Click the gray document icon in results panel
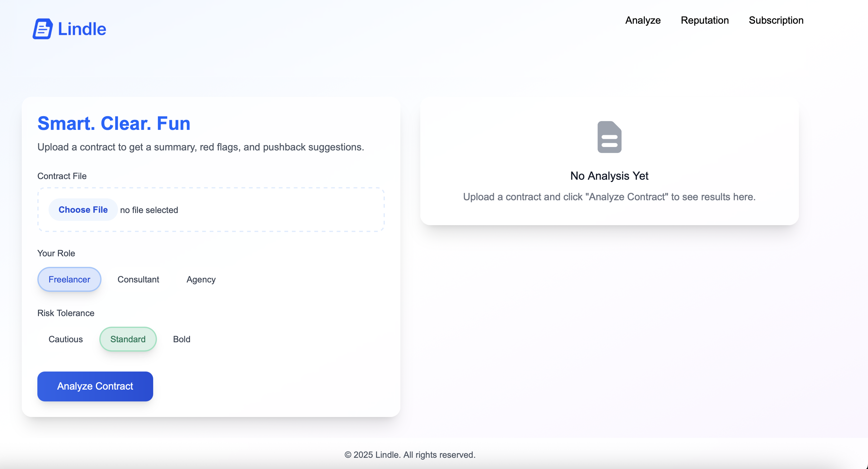The height and width of the screenshot is (469, 868). tap(609, 137)
